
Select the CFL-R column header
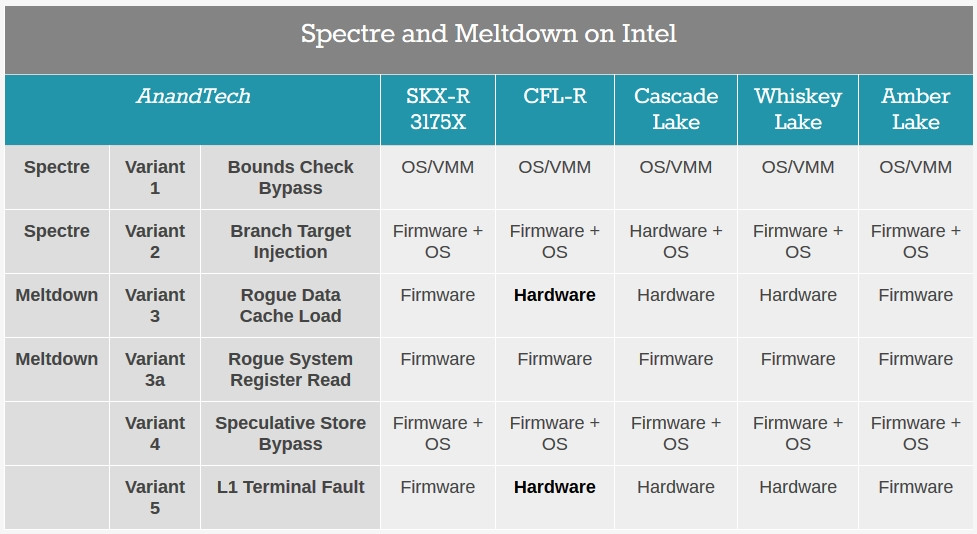555,110
